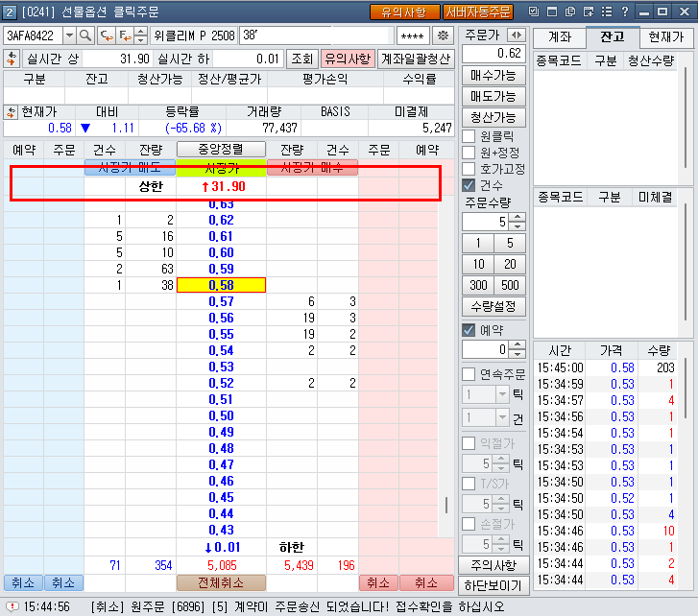Click the save screen icon in title bar
Viewport: 698px width, 616px height.
coord(589,12)
